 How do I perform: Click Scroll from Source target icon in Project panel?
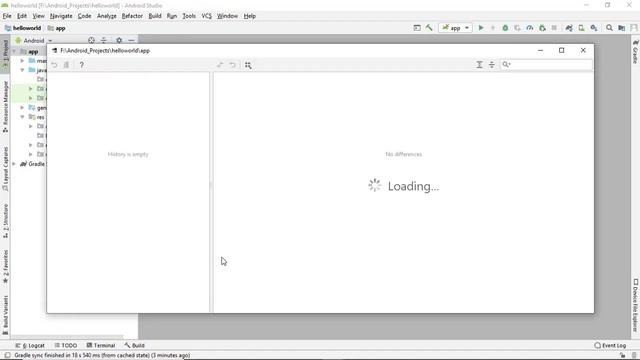pyautogui.click(x=91, y=40)
